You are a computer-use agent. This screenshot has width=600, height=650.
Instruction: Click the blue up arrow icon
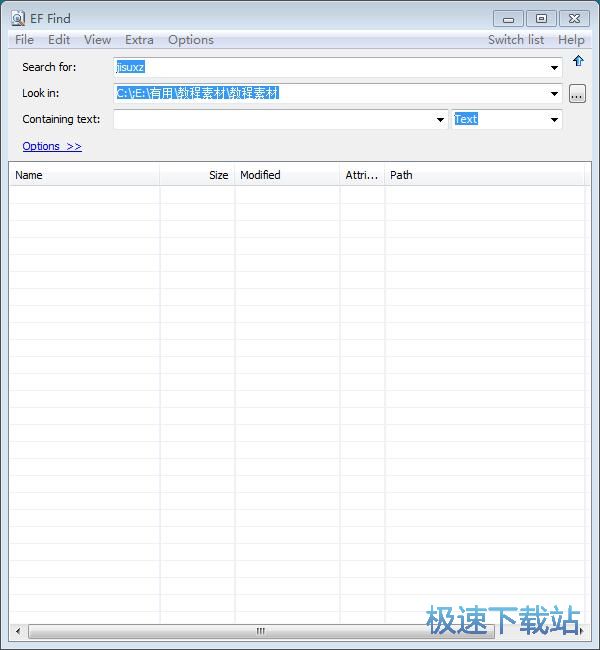click(578, 61)
